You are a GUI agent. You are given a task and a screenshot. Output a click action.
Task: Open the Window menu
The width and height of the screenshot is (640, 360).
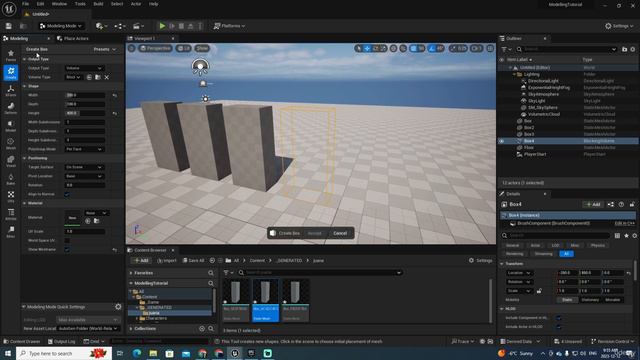59,4
